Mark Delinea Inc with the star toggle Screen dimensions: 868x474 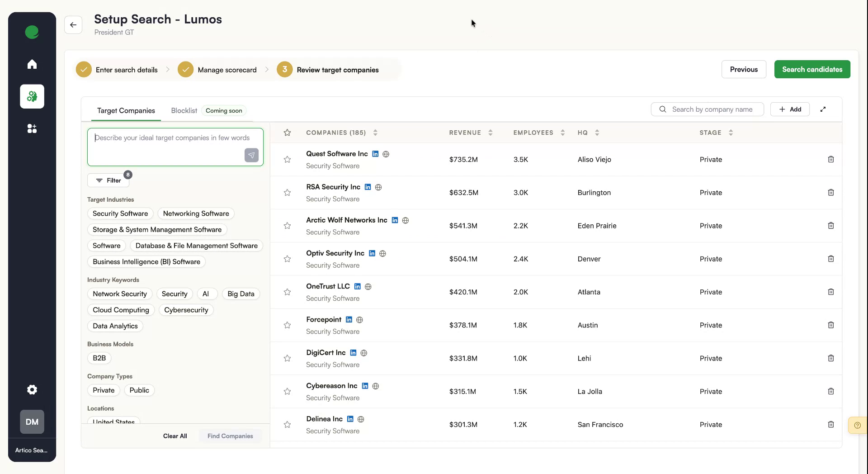(x=288, y=425)
